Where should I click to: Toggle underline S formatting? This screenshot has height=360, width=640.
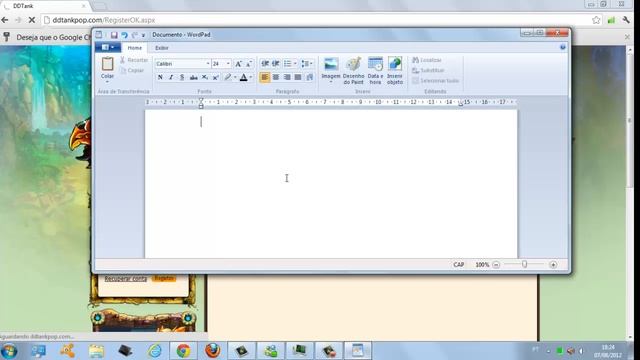click(182, 77)
